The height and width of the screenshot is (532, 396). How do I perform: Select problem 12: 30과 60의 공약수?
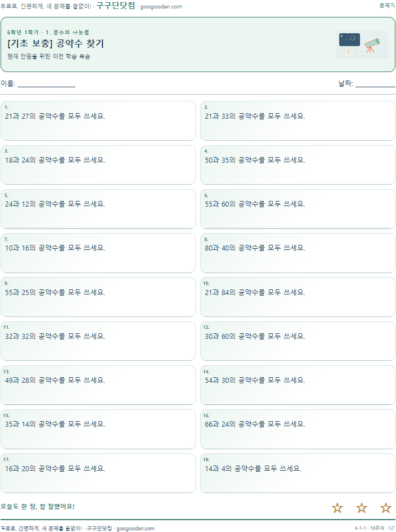298,341
